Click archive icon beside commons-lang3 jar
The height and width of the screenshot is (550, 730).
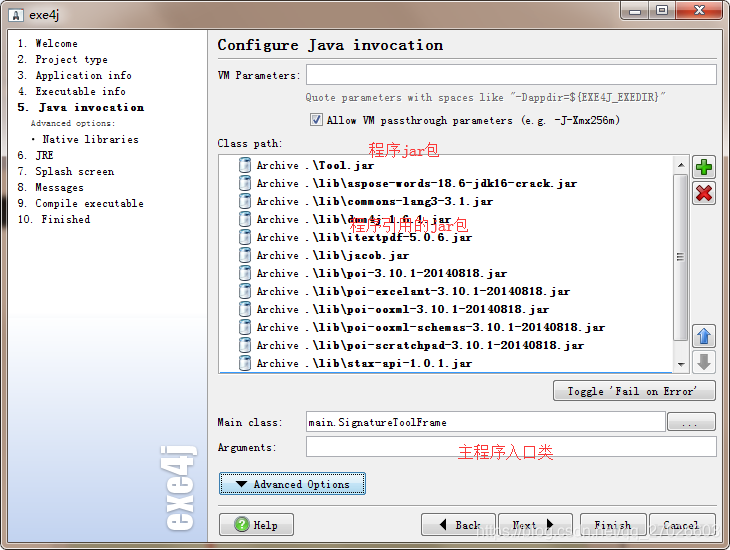[x=245, y=201]
